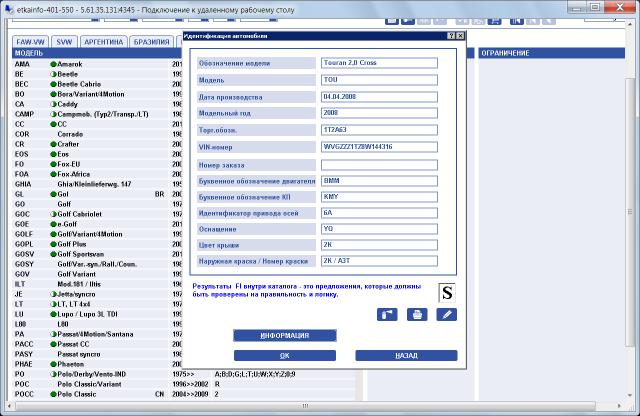Confirm with the OK button
Viewport: 640px width, 416px height.
tap(285, 356)
